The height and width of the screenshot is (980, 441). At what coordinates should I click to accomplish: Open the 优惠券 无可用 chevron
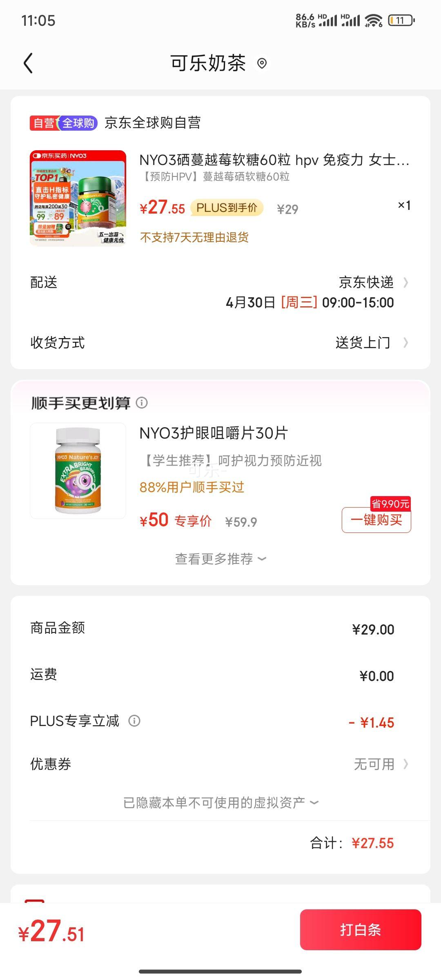pyautogui.click(x=406, y=764)
